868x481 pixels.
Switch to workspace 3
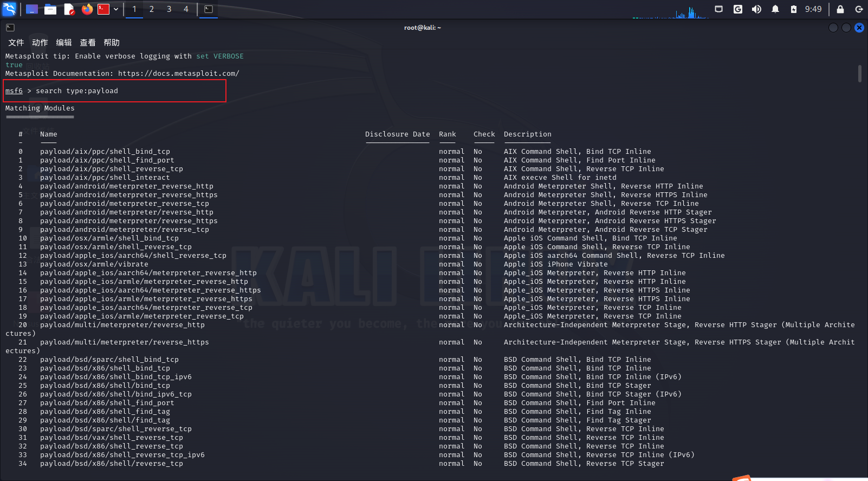coord(169,9)
